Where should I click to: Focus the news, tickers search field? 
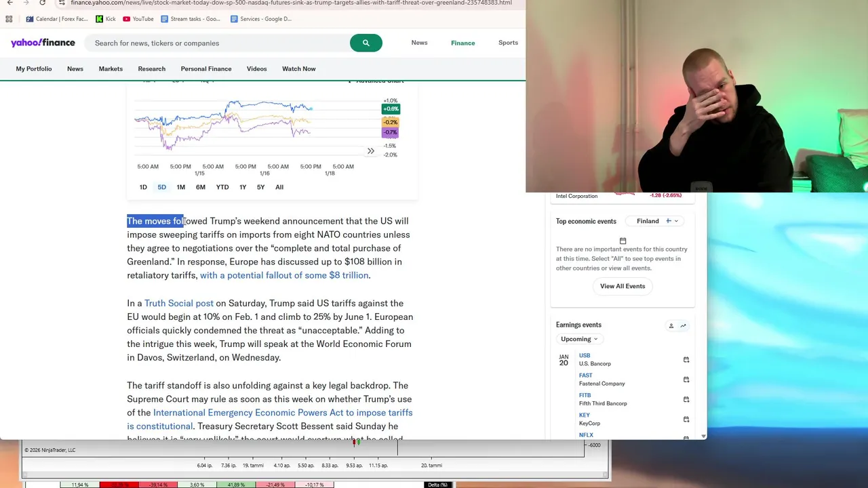tap(217, 43)
